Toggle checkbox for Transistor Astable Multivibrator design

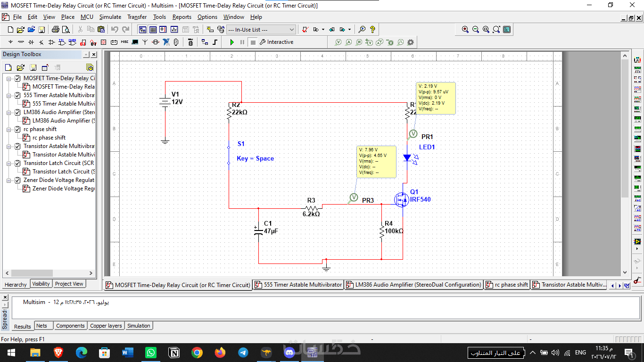(18, 146)
